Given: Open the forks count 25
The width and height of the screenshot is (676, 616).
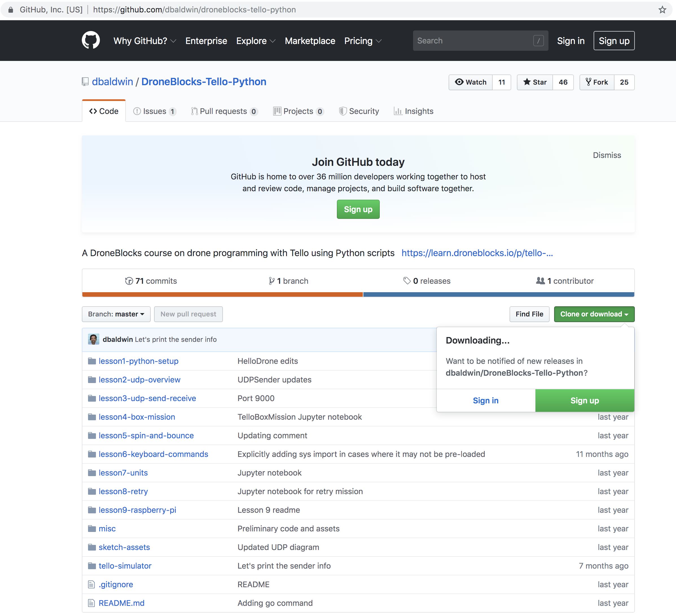Looking at the screenshot, I should (x=624, y=82).
